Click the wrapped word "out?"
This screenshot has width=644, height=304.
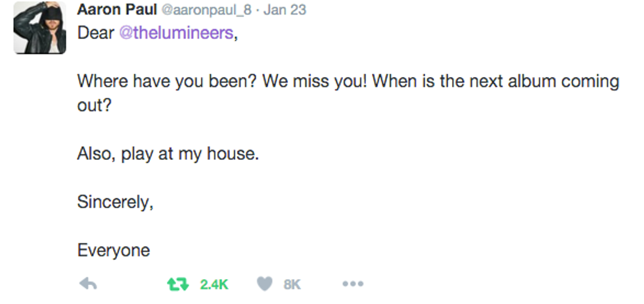(95, 105)
